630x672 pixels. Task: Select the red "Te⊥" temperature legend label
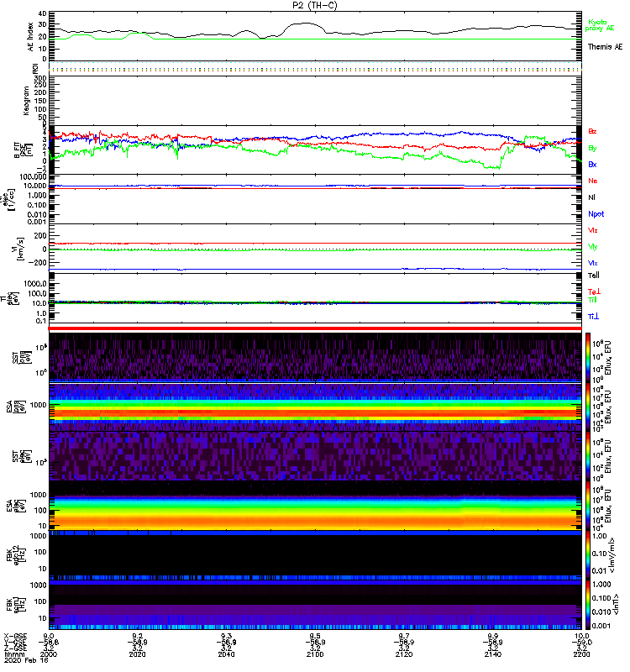[x=593, y=291]
